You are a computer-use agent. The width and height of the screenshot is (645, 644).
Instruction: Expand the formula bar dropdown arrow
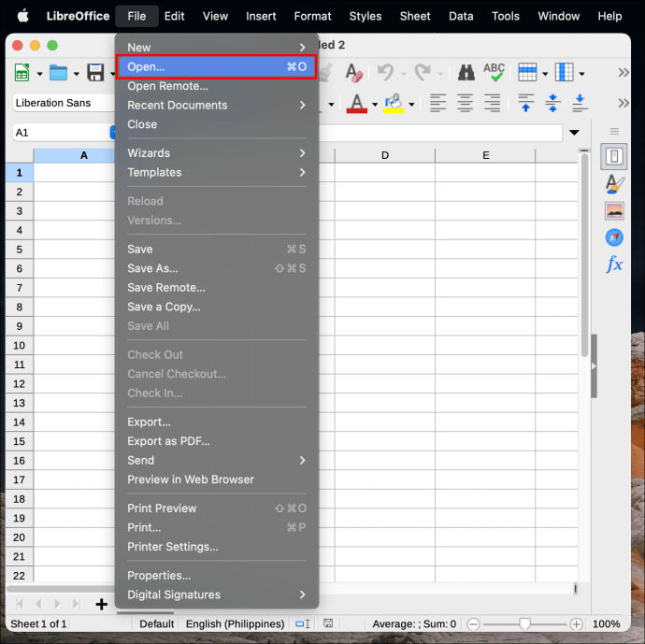pyautogui.click(x=574, y=133)
